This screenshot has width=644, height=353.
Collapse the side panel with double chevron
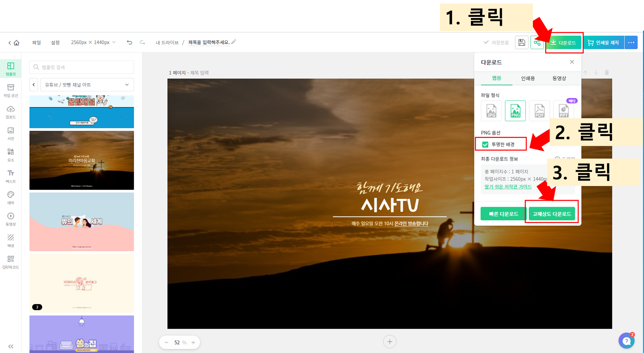(11, 347)
